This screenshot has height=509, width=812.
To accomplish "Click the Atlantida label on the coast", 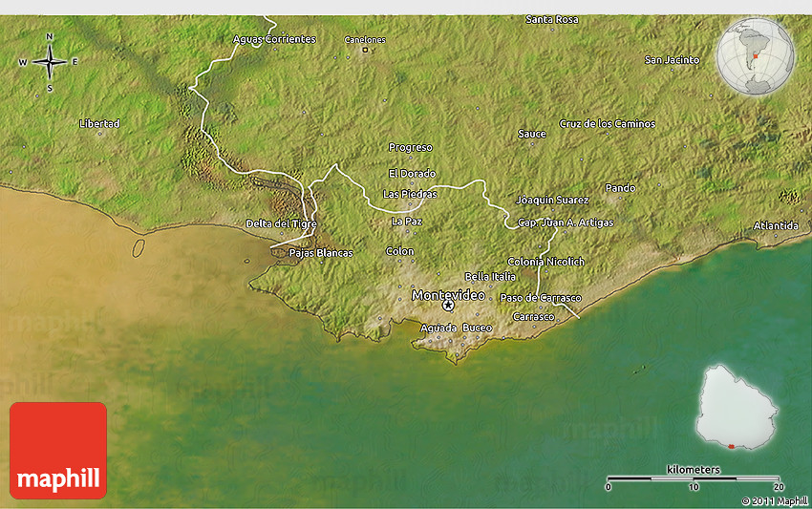I will click(x=775, y=225).
